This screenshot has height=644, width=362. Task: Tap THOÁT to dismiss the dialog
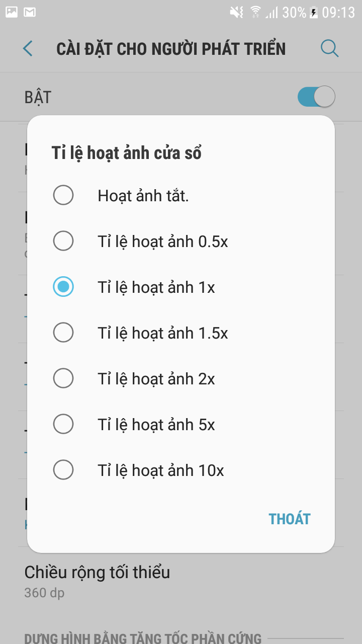[290, 518]
